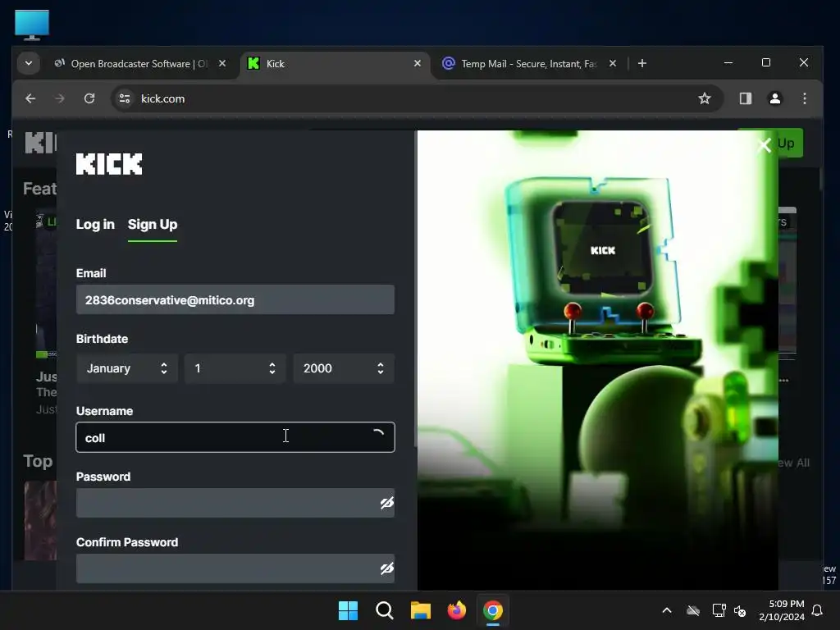Click the Username field containing coll

pos(235,437)
